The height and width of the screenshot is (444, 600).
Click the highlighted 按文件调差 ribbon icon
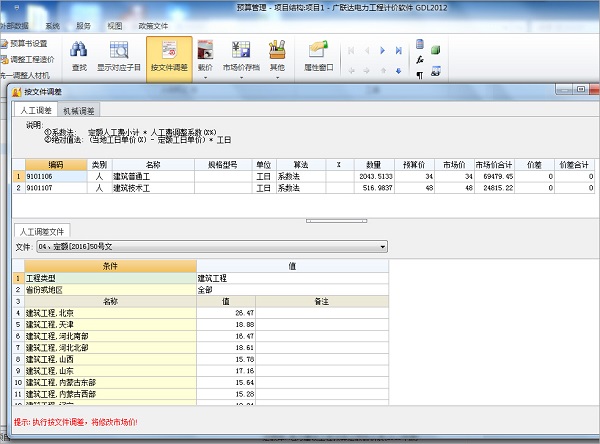click(169, 50)
